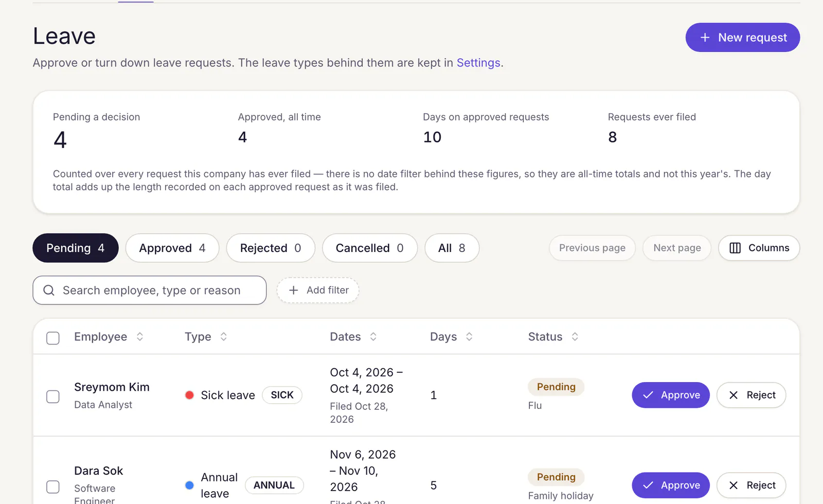Image resolution: width=823 pixels, height=504 pixels.
Task: Click the checkmark icon in Sreymom Kim's Approve
Action: (x=648, y=395)
